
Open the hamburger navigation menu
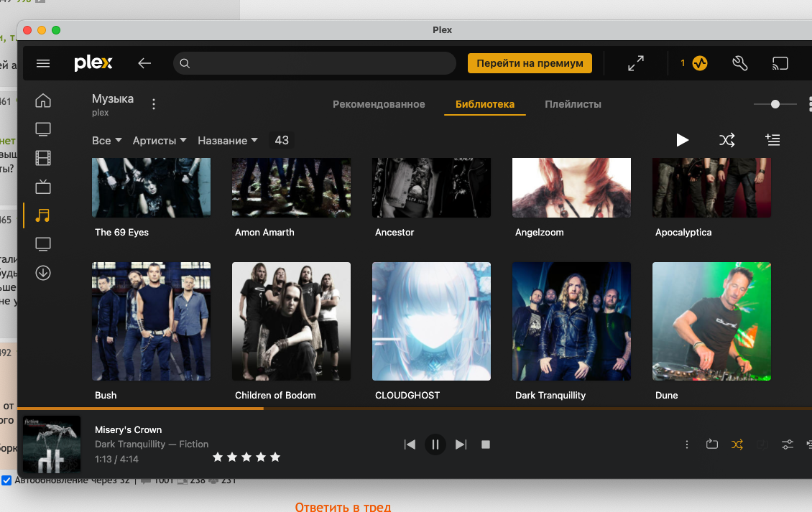43,63
